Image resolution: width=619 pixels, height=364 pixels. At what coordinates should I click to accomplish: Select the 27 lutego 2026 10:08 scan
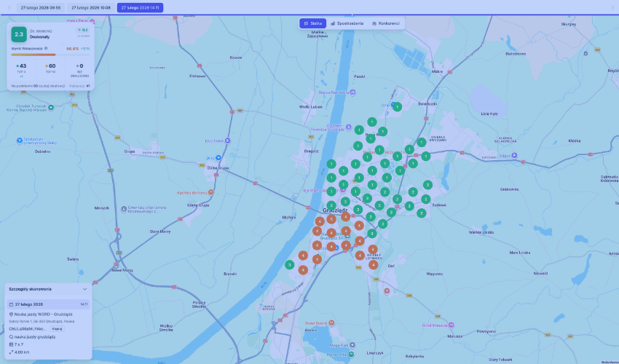(x=91, y=7)
